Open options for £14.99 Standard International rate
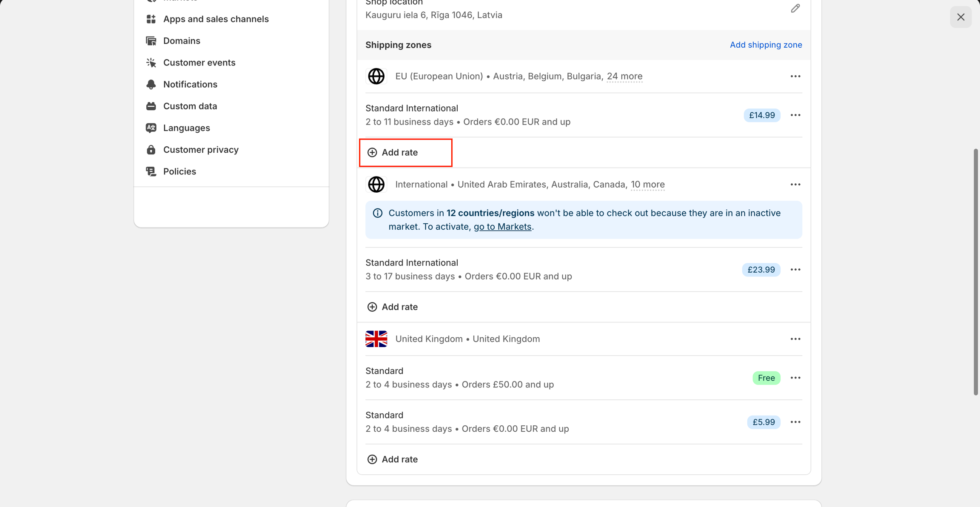This screenshot has height=507, width=980. tap(795, 115)
